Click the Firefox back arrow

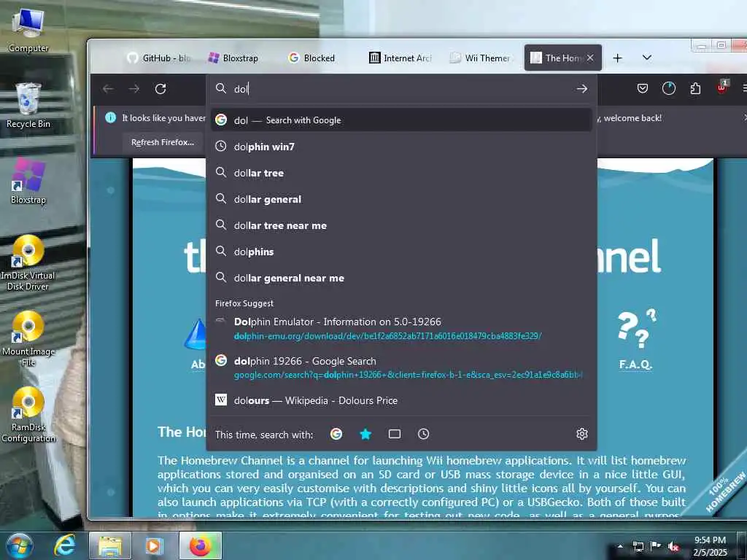[x=108, y=88]
